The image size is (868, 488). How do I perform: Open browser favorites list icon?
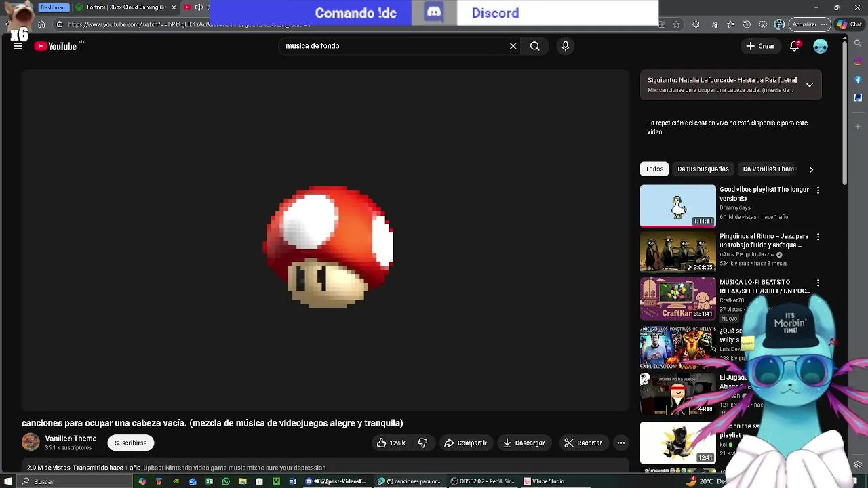click(730, 24)
